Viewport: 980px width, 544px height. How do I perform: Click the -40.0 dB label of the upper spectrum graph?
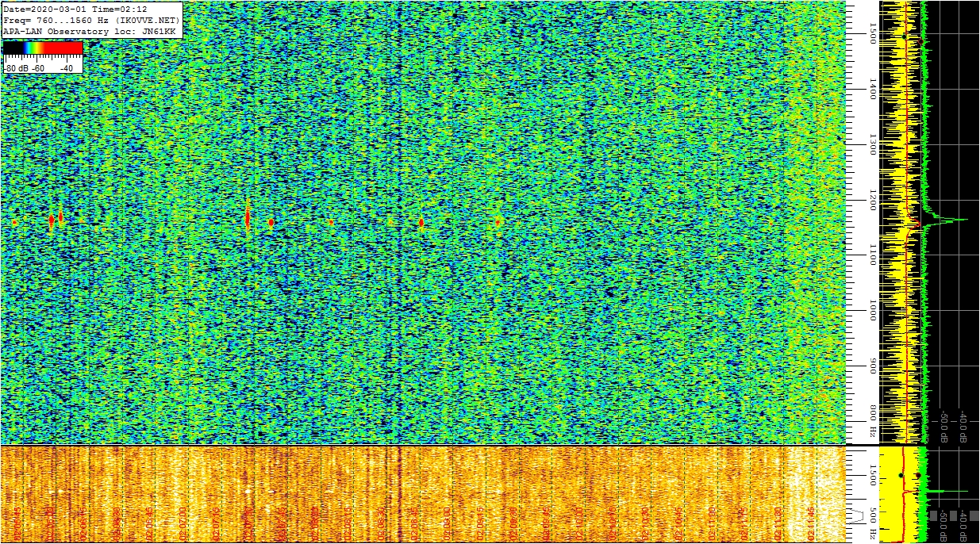coord(962,426)
